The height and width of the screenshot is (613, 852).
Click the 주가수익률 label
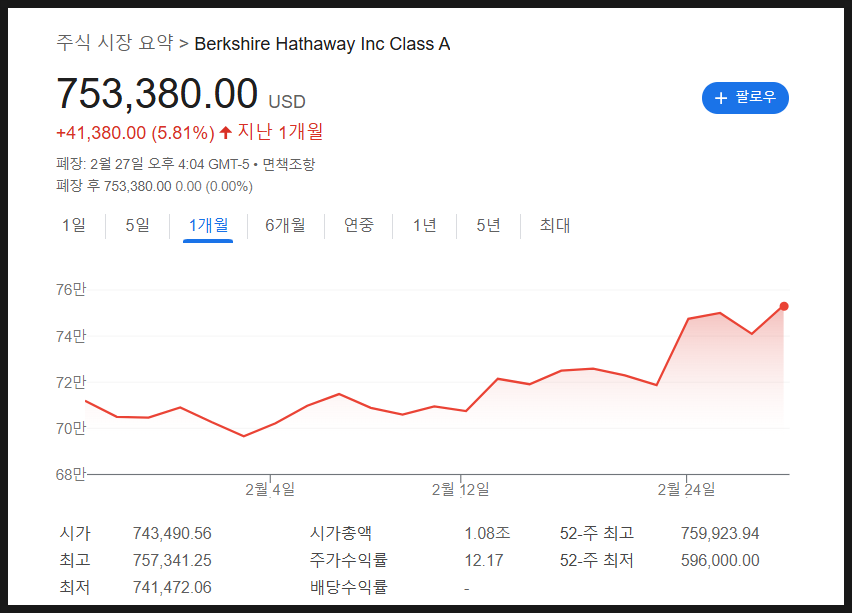pos(349,560)
